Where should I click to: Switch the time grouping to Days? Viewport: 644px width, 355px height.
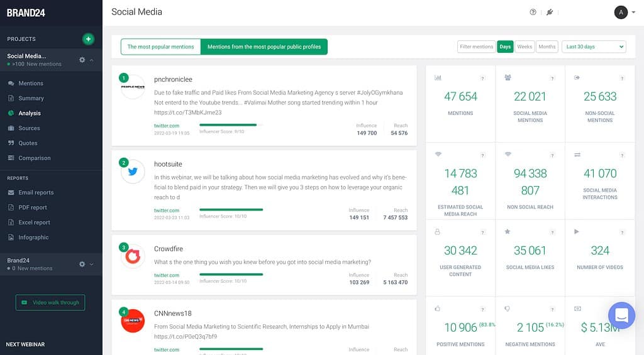pos(505,46)
